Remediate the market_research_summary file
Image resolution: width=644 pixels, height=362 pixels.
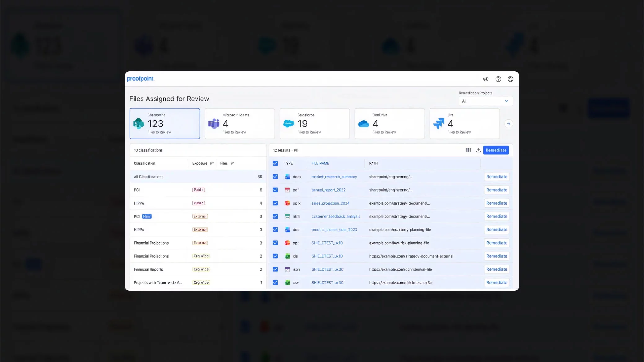tap(496, 177)
